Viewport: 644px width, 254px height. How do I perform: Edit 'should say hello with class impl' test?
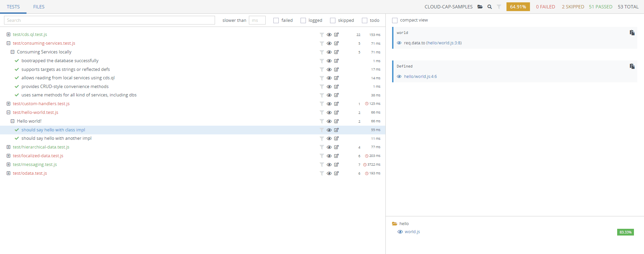(x=336, y=130)
